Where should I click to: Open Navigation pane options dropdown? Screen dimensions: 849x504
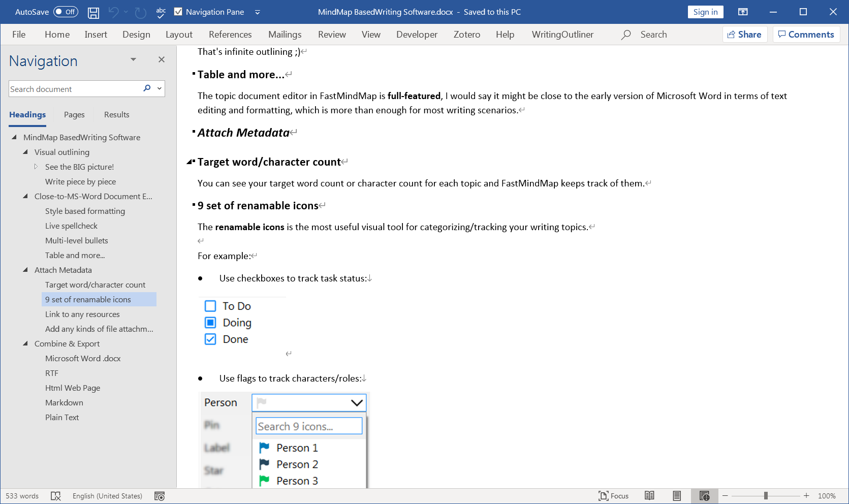click(133, 59)
